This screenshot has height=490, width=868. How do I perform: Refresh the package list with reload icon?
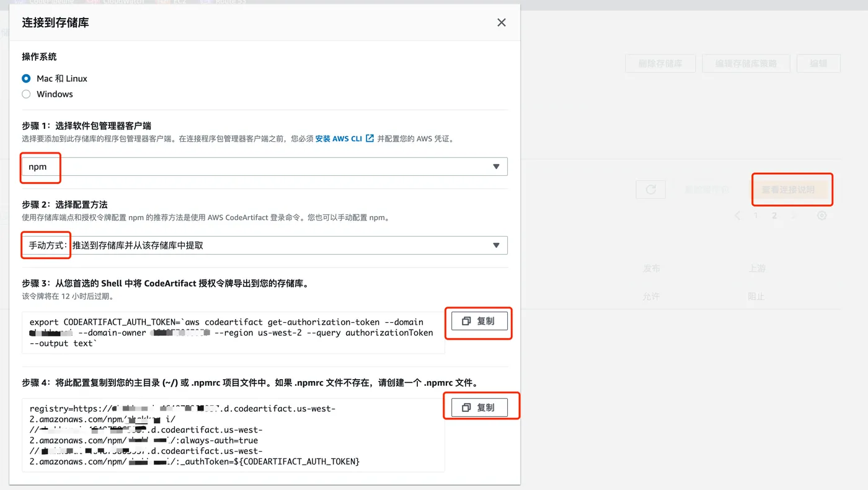650,190
